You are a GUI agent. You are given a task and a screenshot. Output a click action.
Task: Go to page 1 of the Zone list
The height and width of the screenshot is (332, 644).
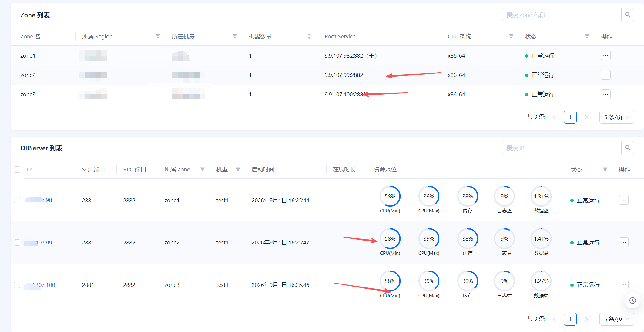tap(570, 117)
